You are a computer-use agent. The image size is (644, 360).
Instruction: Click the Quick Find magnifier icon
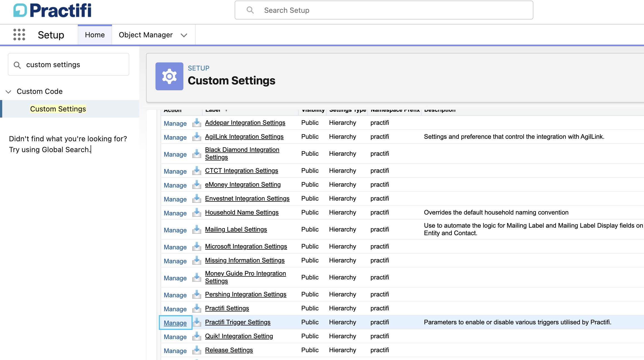coord(17,65)
